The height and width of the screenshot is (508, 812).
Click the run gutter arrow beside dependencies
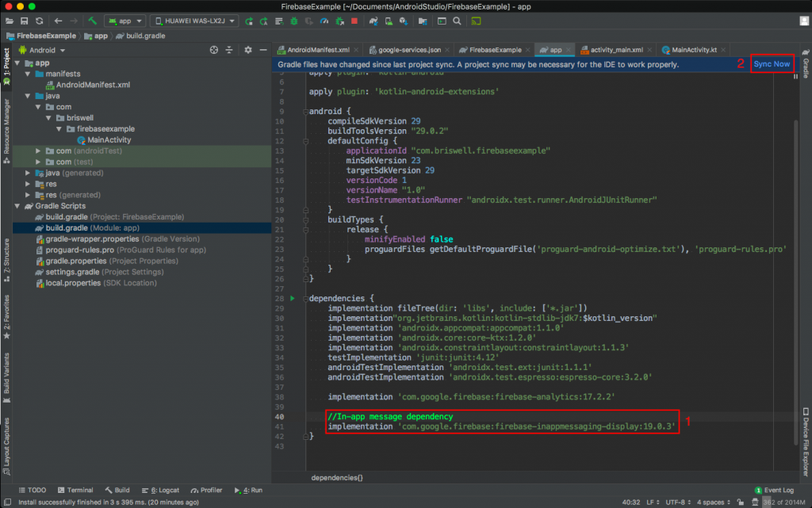click(293, 299)
